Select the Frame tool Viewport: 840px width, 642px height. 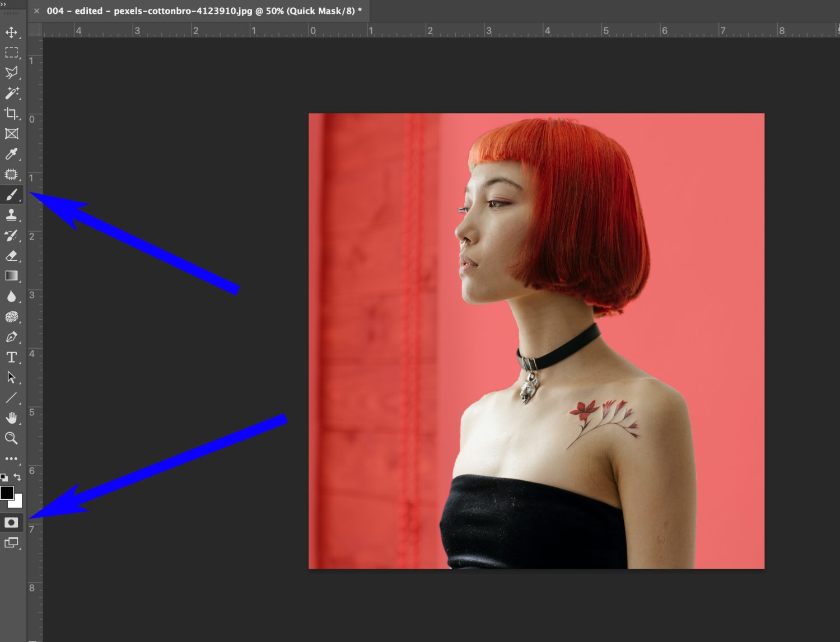click(11, 134)
